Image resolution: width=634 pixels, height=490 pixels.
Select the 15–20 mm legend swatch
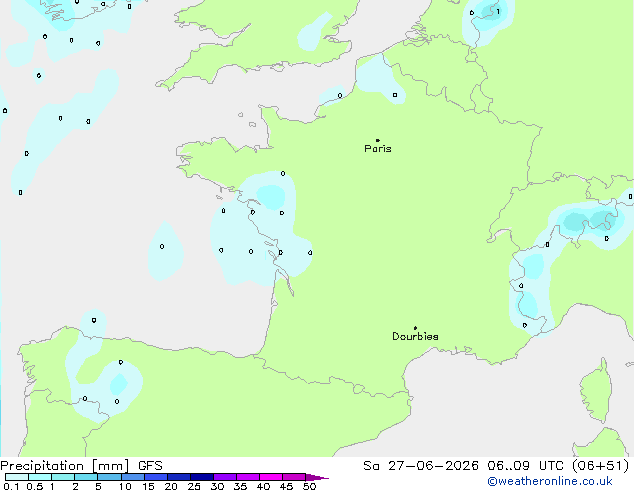pyautogui.click(x=155, y=477)
